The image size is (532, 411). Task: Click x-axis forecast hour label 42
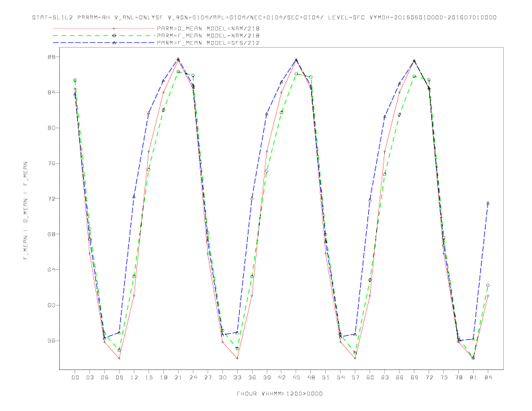point(281,377)
